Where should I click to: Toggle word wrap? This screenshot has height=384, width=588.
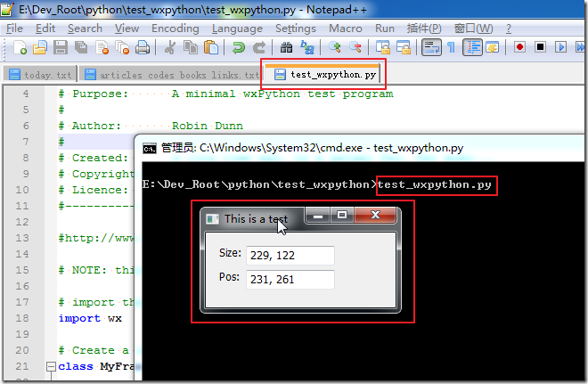point(431,47)
